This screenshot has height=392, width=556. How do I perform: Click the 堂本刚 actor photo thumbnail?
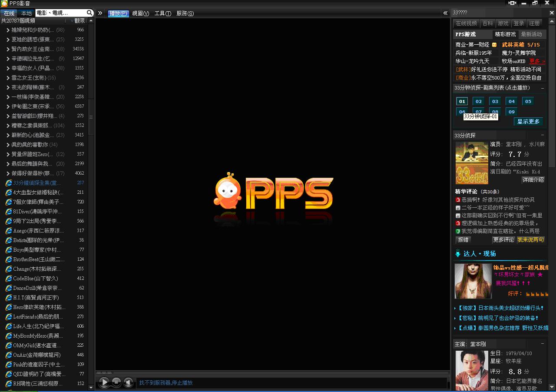(x=472, y=371)
